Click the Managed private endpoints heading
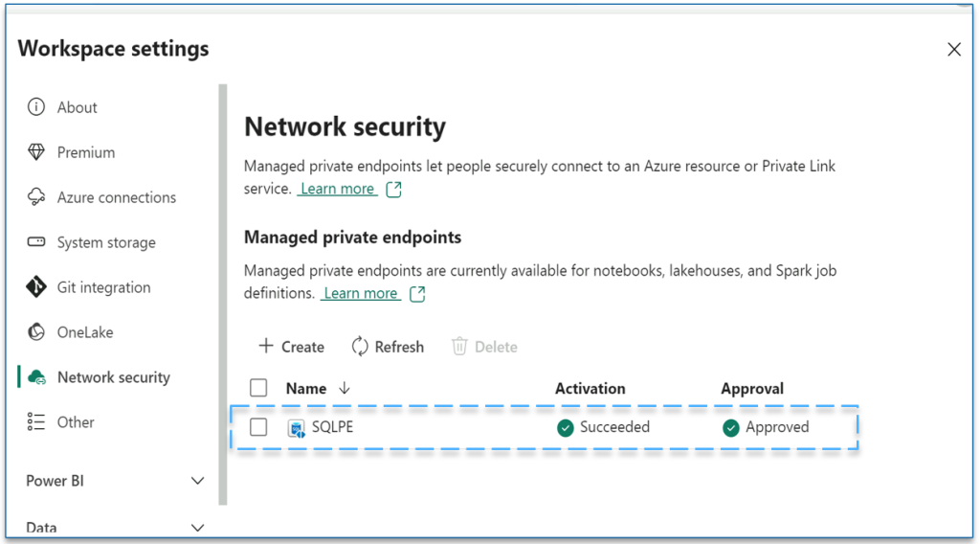The image size is (980, 544). 352,238
